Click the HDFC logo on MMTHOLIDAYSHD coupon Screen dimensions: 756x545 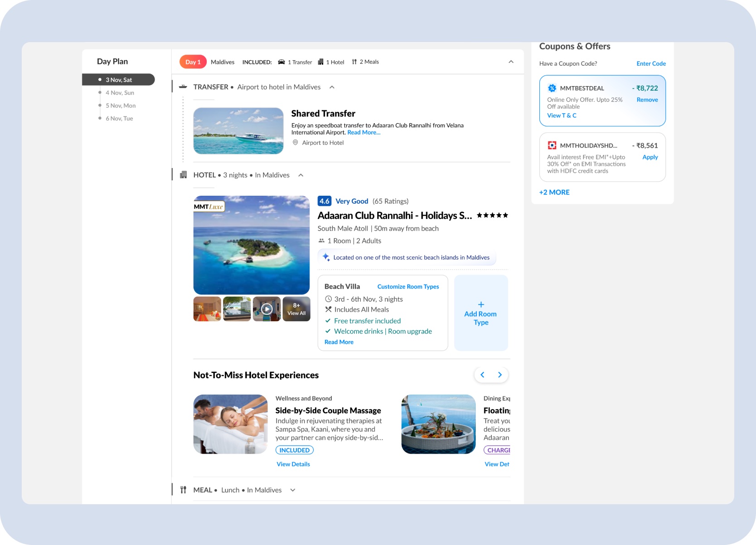[552, 145]
